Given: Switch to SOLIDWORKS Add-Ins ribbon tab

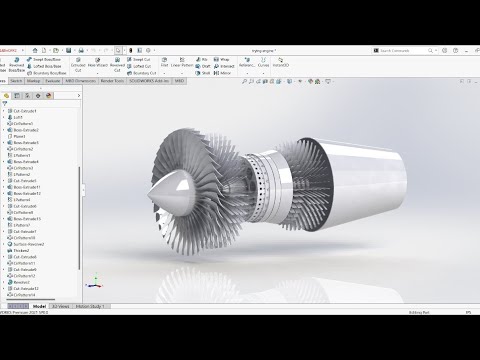Looking at the screenshot, I should 149,81.
